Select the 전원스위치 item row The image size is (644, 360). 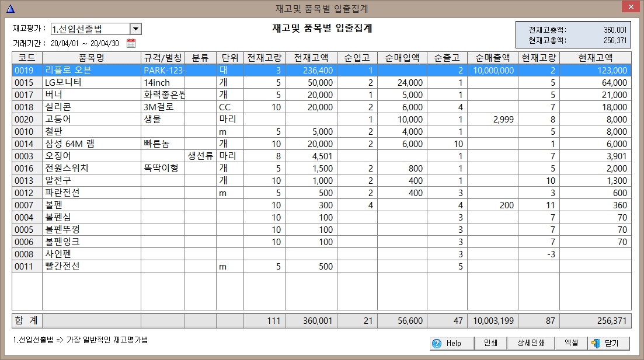click(x=322, y=168)
